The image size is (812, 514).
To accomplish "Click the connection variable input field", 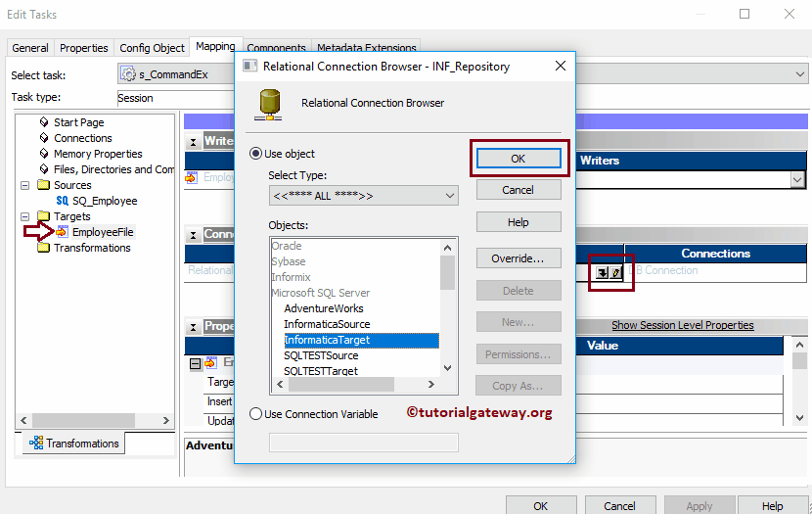I will click(364, 443).
